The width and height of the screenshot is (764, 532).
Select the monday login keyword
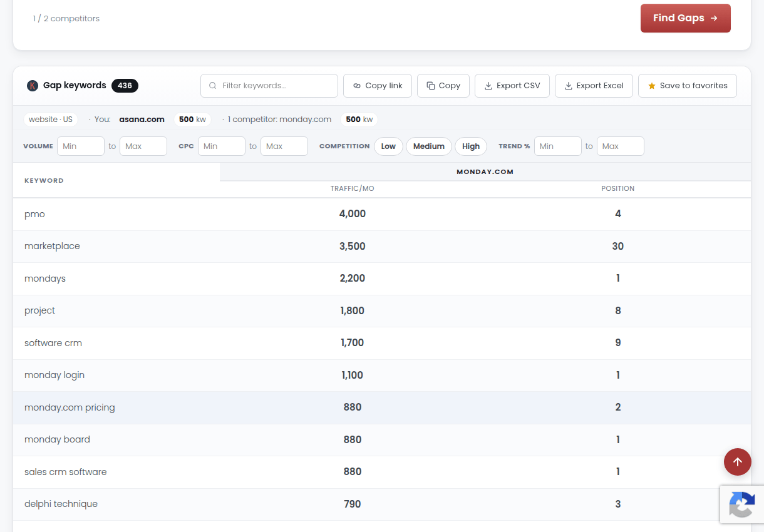tap(54, 375)
